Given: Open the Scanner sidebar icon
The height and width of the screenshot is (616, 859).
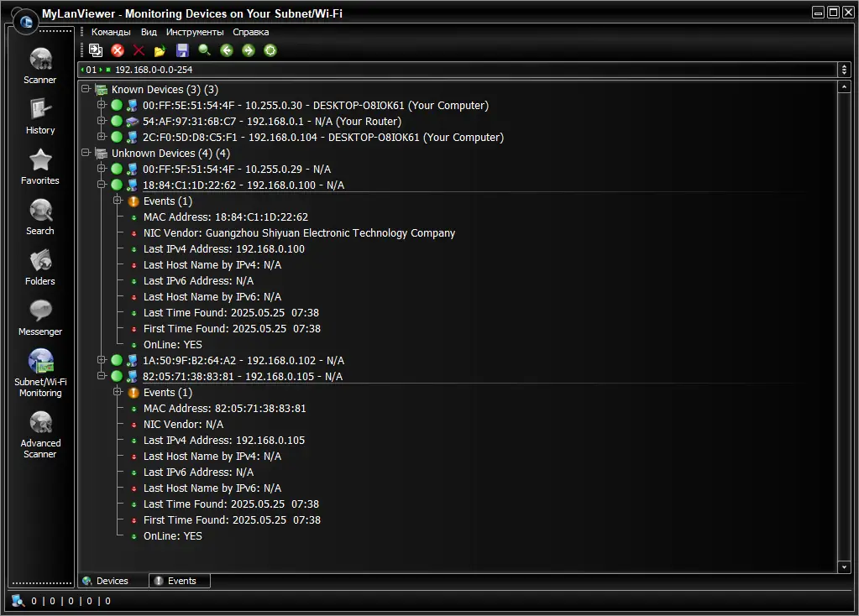Looking at the screenshot, I should pyautogui.click(x=40, y=59).
